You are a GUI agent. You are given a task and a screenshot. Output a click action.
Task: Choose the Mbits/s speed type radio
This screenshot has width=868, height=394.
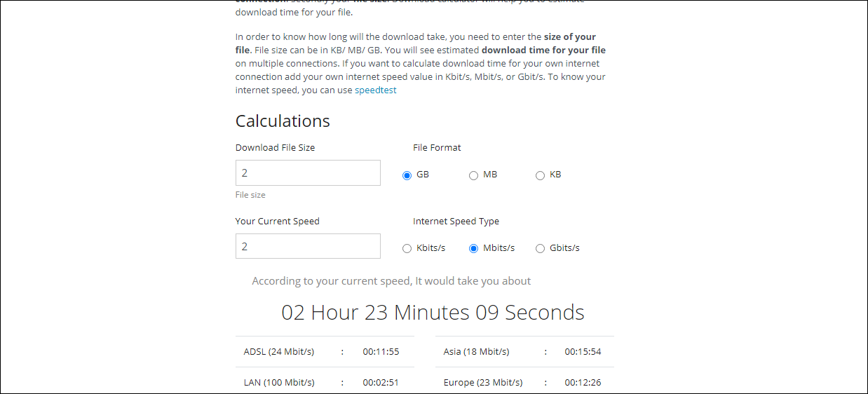[473, 249]
